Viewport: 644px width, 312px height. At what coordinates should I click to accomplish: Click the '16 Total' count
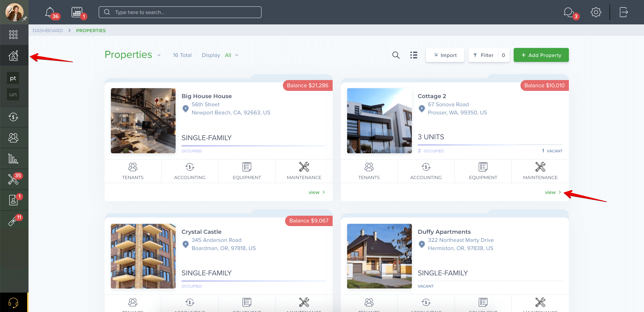(x=182, y=55)
